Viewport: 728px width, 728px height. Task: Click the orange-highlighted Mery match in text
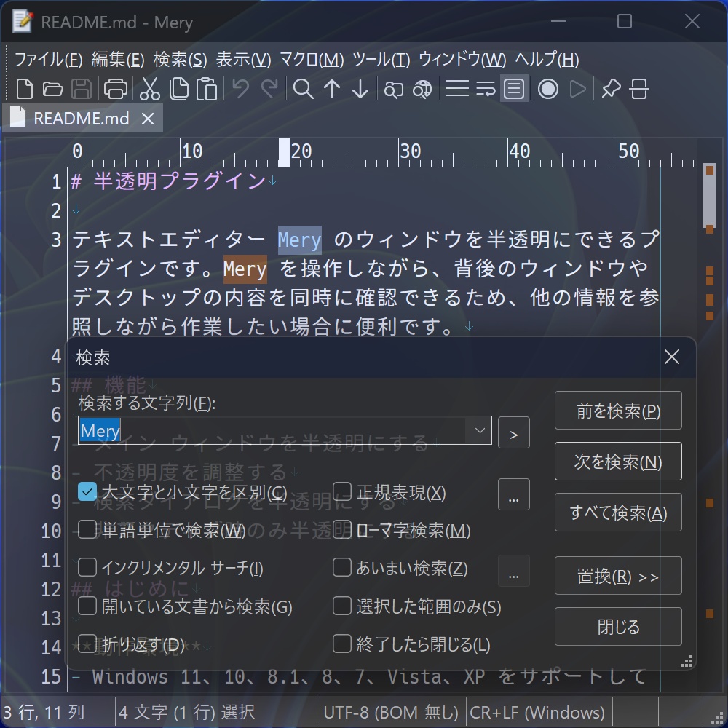(245, 269)
